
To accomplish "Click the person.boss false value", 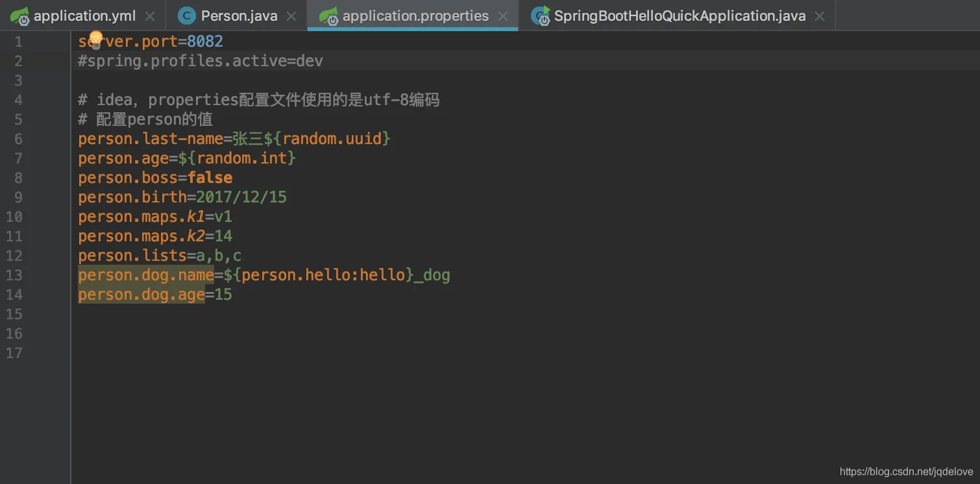I will [x=210, y=178].
